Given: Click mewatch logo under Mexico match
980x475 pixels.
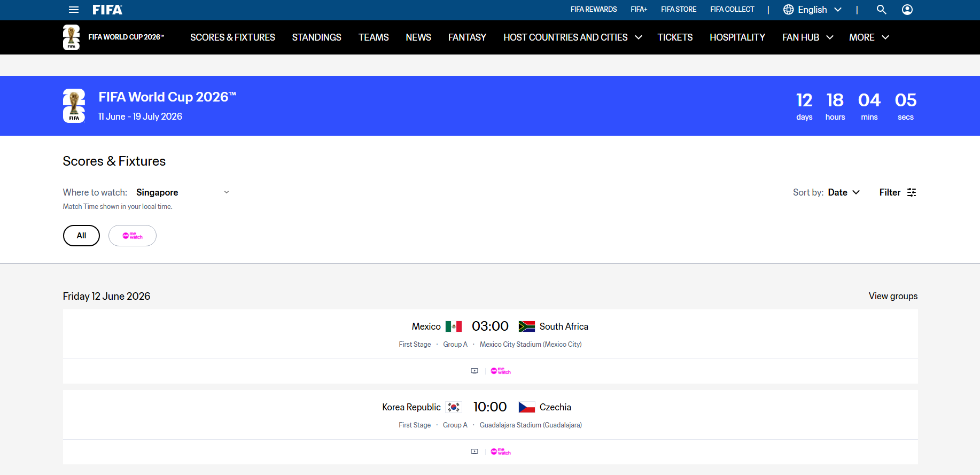Looking at the screenshot, I should point(501,371).
